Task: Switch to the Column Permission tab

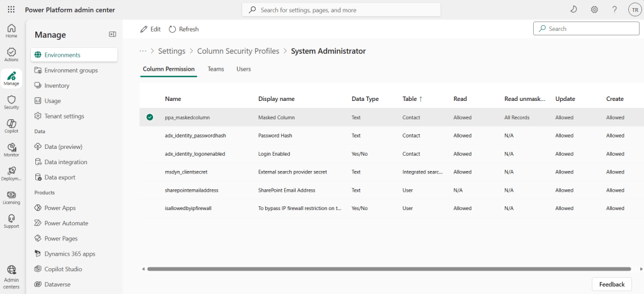Action: click(168, 69)
